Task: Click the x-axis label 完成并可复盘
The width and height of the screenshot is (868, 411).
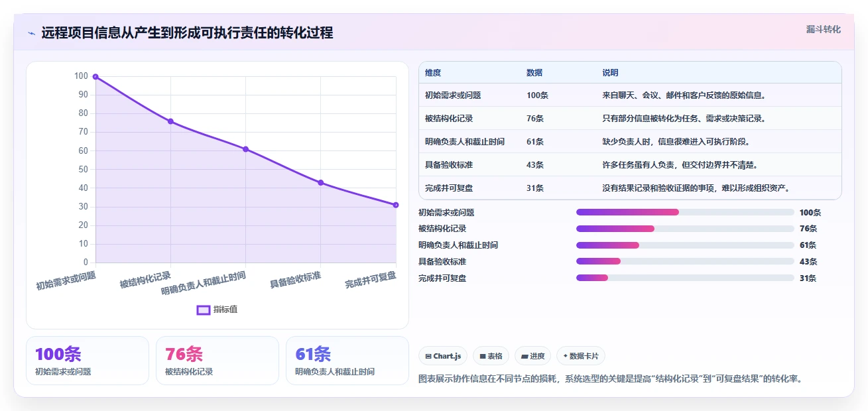Action: coord(371,280)
